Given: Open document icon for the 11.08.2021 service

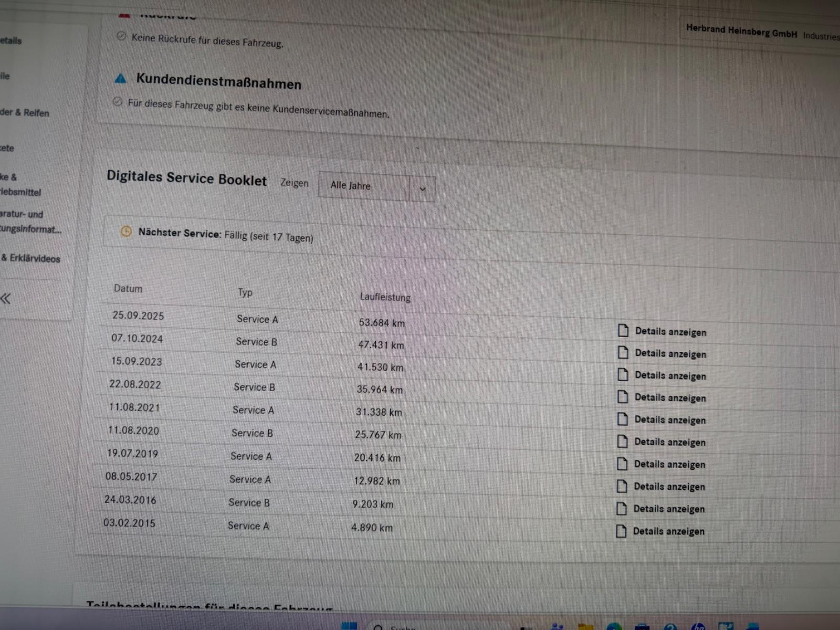Looking at the screenshot, I should 623,418.
